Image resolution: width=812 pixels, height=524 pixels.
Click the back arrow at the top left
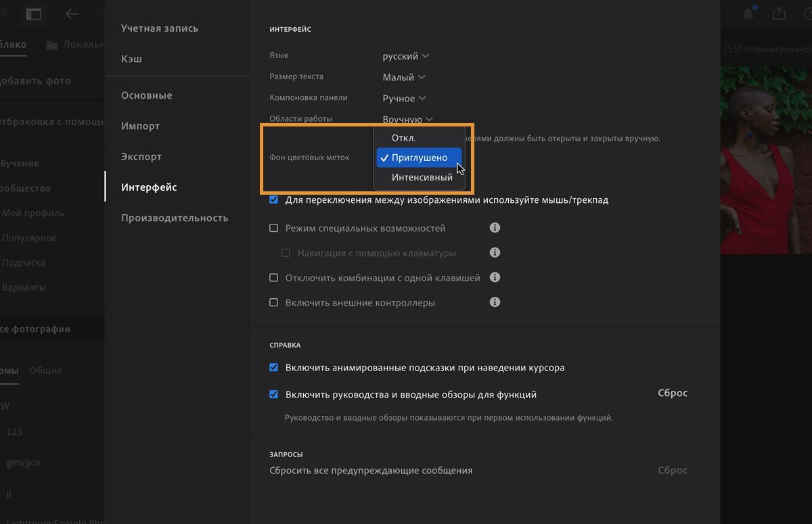(x=72, y=14)
